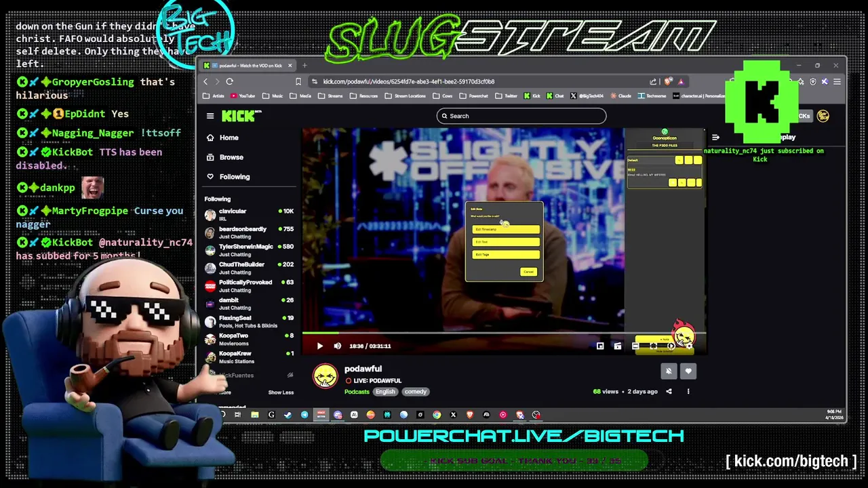Open FlaxingSeal channel
The width and height of the screenshot is (868, 488).
(x=250, y=321)
